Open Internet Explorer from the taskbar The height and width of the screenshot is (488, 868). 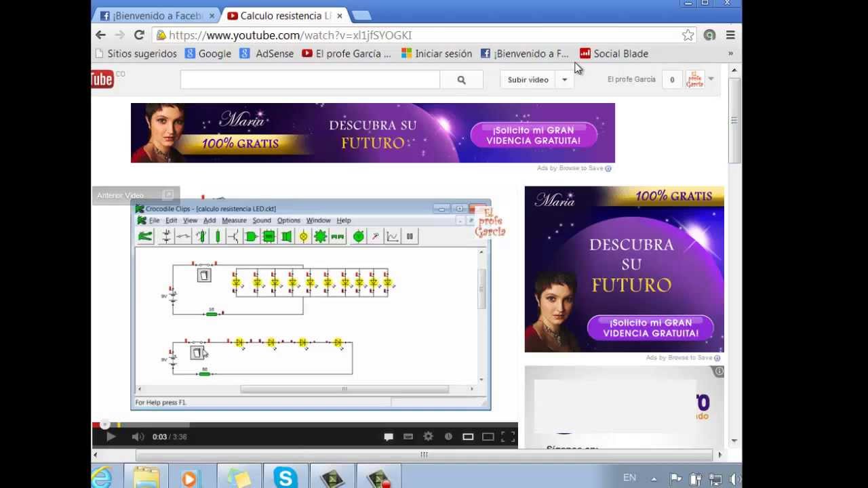(102, 477)
